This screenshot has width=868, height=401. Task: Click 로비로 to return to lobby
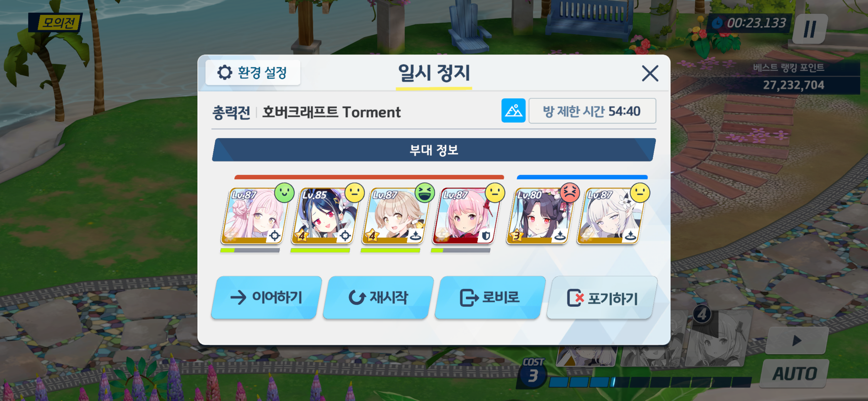point(490,297)
